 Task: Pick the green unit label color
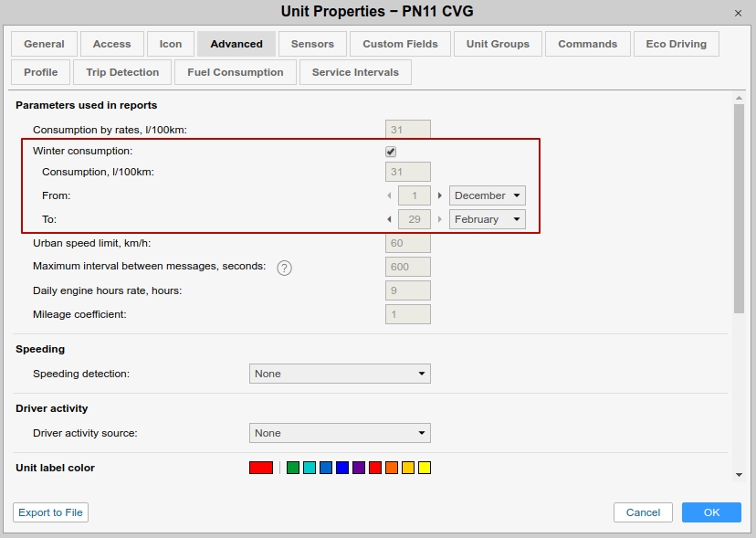pyautogui.click(x=293, y=468)
